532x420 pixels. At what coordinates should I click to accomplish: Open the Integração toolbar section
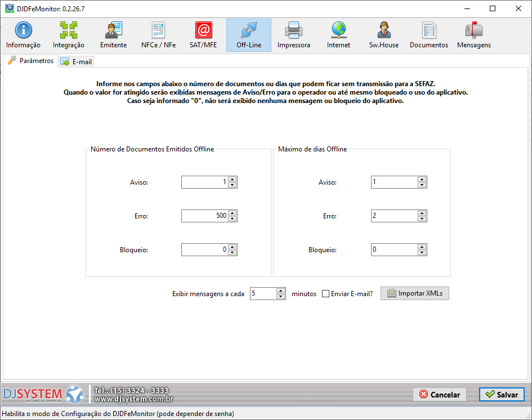69,35
